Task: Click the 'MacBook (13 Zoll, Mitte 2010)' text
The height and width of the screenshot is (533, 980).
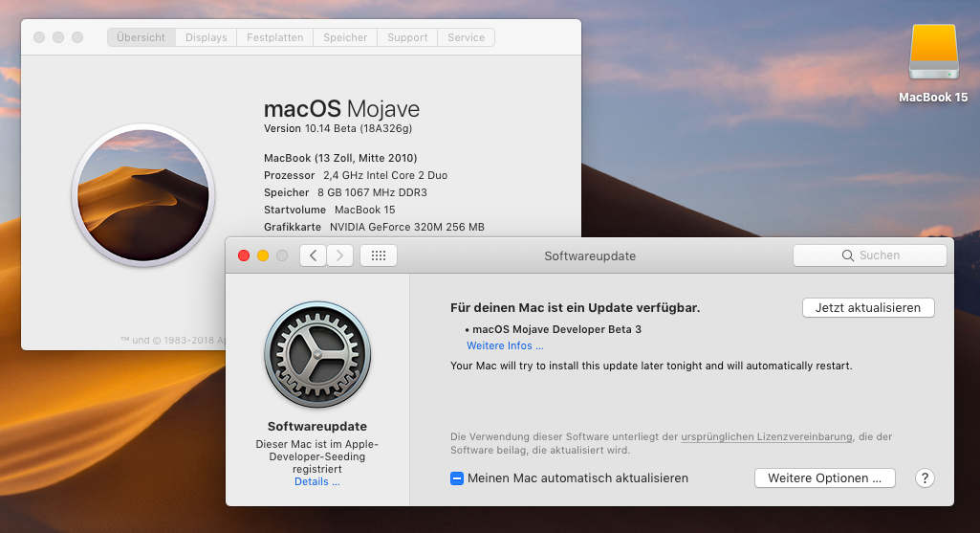Action: point(340,158)
